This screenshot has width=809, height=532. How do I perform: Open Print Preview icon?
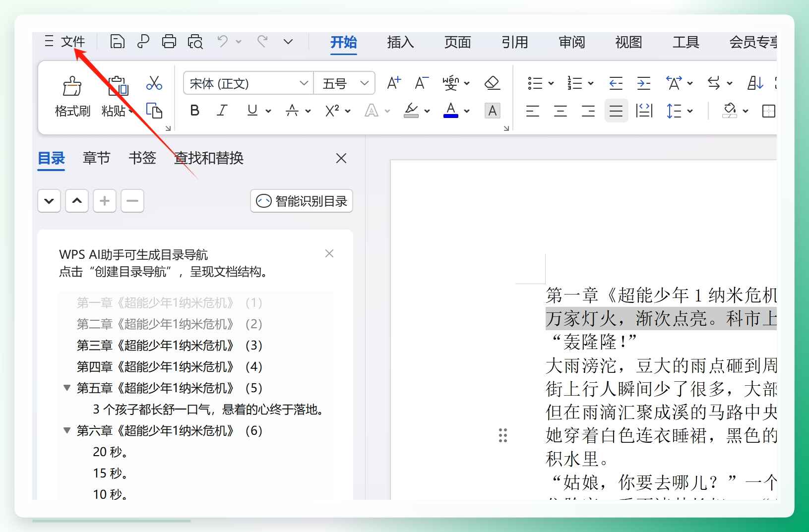tap(195, 42)
